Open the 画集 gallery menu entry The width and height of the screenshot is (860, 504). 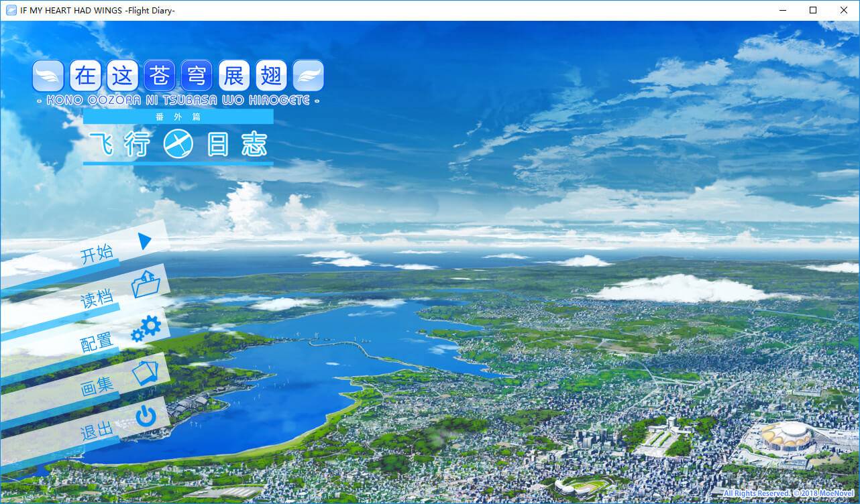tap(97, 387)
